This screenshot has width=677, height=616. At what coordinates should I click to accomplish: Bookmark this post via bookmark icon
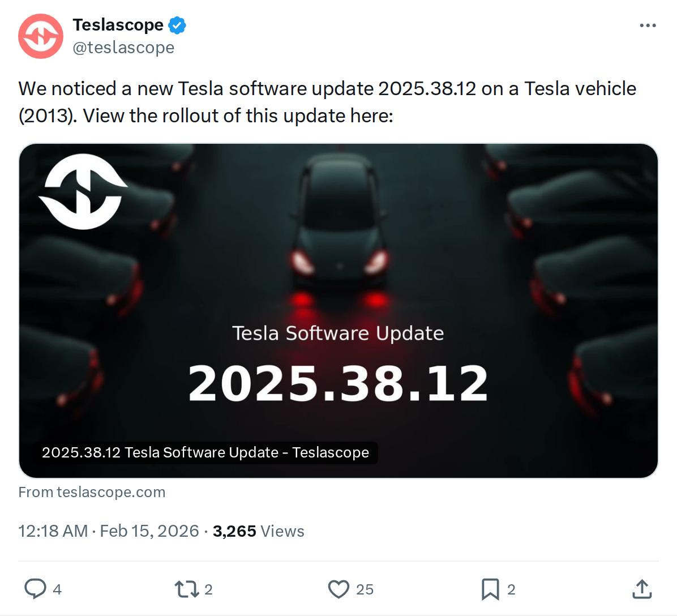pos(490,589)
